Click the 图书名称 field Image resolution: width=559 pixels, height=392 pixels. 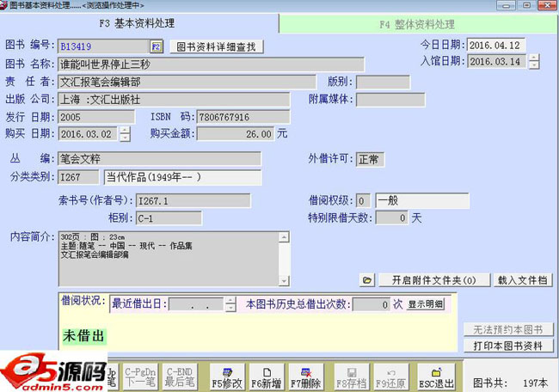[211, 64]
